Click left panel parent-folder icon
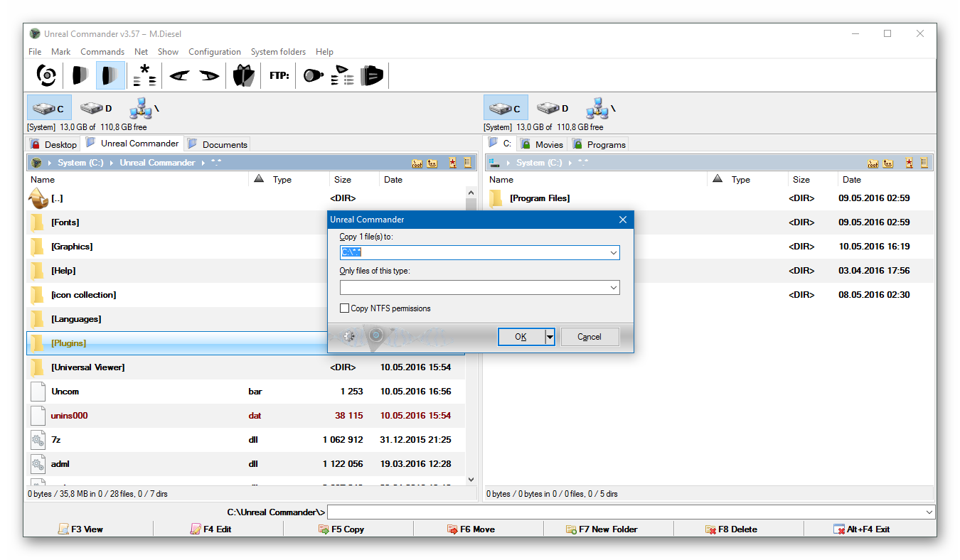This screenshot has width=960, height=560. (432, 163)
